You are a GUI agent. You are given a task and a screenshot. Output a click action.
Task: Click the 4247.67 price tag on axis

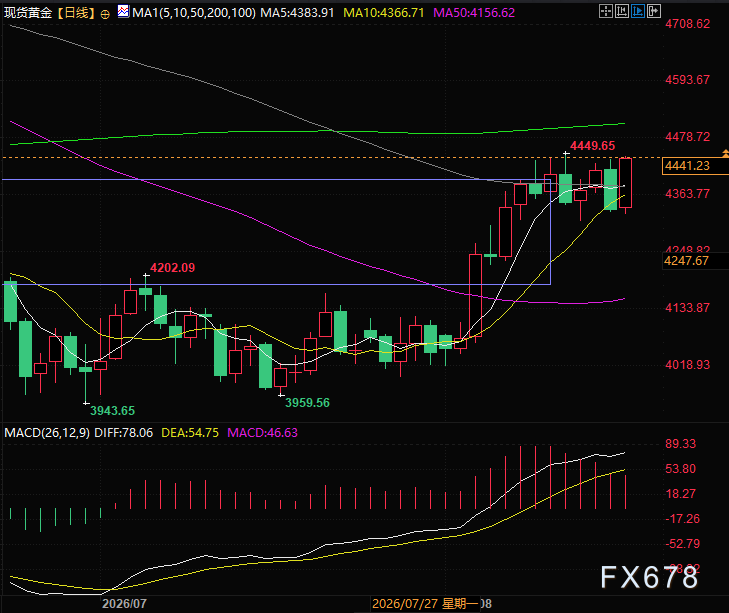[695, 261]
